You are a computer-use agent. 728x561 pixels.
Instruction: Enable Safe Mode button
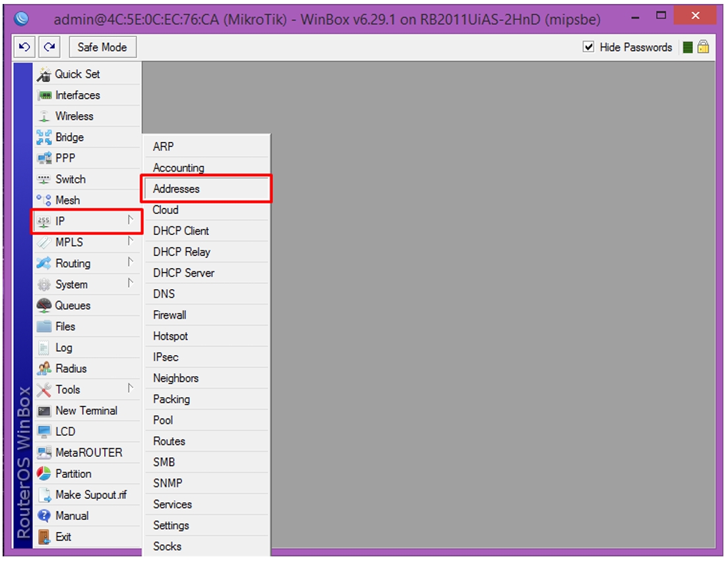coord(103,47)
